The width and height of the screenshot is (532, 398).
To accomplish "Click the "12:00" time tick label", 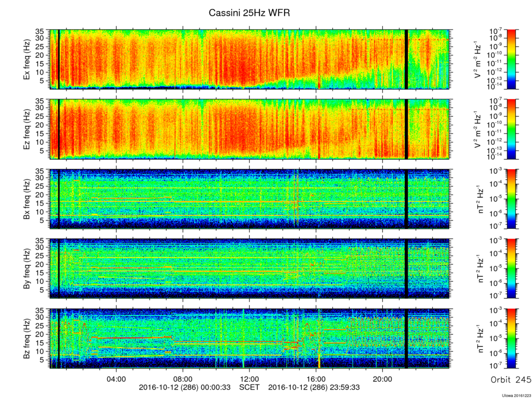I will pos(249,379).
